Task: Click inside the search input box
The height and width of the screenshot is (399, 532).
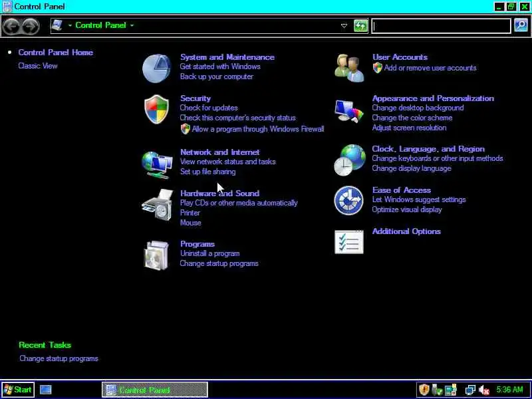Action: [441, 26]
